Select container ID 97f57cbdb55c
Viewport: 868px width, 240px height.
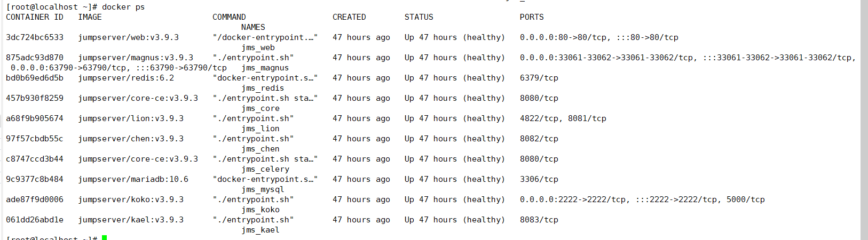35,139
